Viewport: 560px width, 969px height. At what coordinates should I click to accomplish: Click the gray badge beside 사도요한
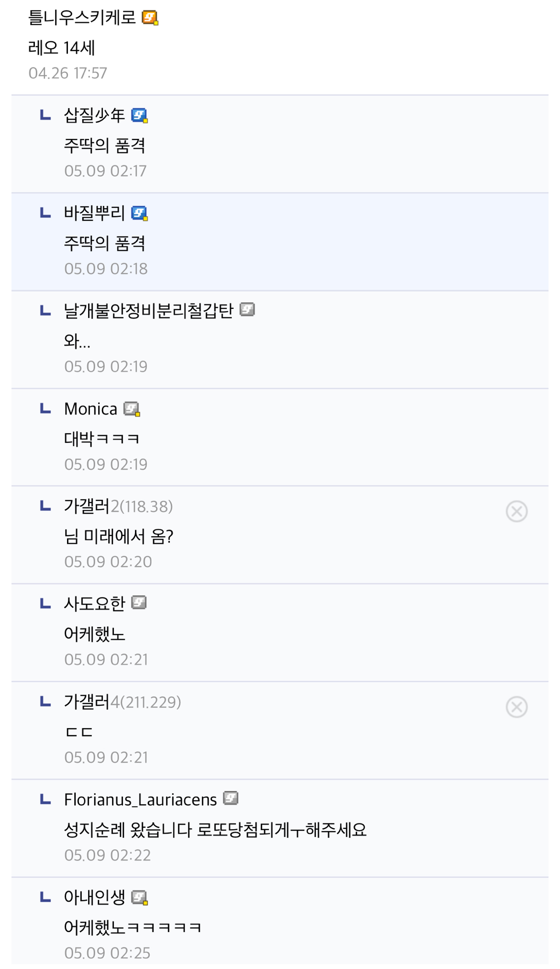(x=139, y=602)
